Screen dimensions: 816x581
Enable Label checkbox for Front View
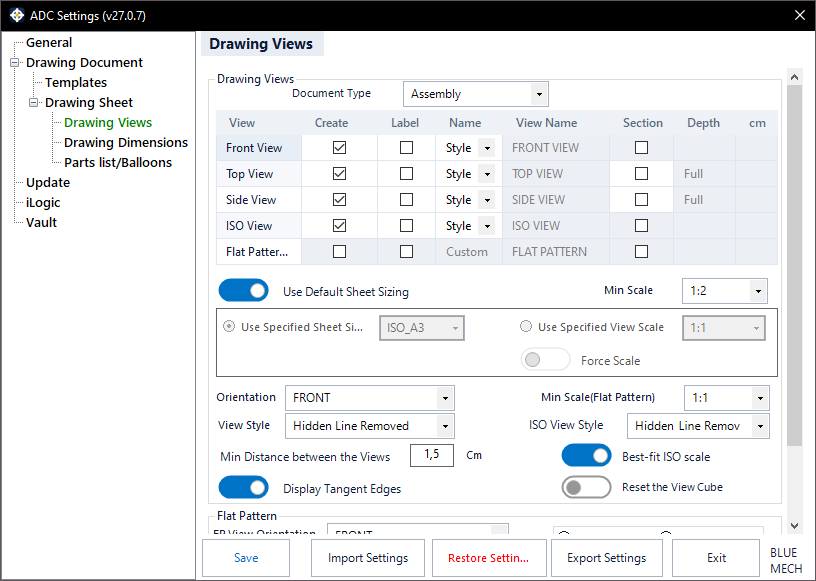point(406,148)
